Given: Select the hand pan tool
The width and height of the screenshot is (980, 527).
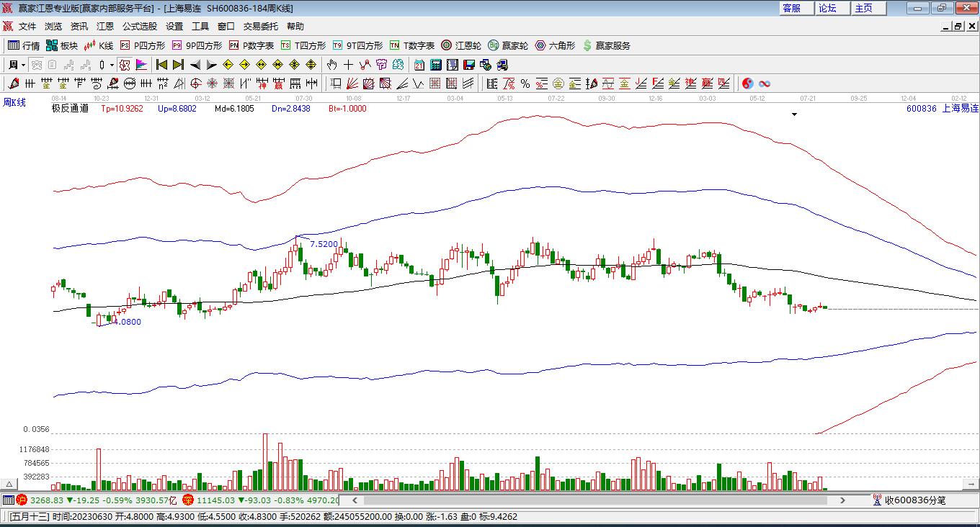Looking at the screenshot, I should click(332, 65).
